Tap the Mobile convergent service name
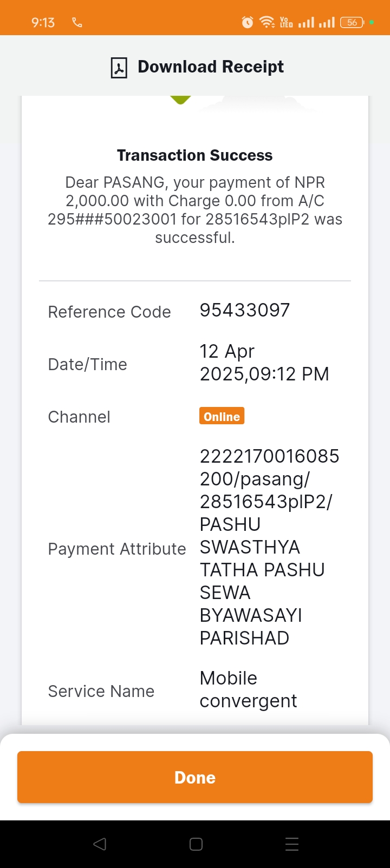The width and height of the screenshot is (390, 868). (x=248, y=689)
